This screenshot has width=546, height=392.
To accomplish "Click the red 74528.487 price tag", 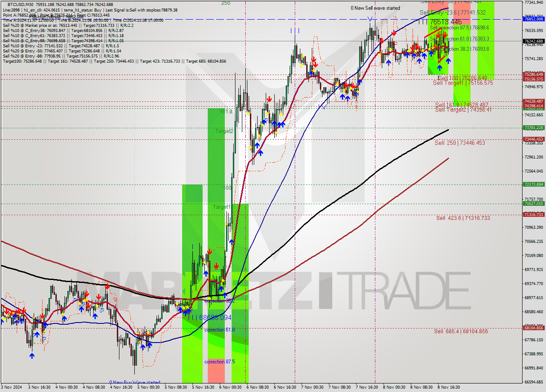I will [x=534, y=101].
